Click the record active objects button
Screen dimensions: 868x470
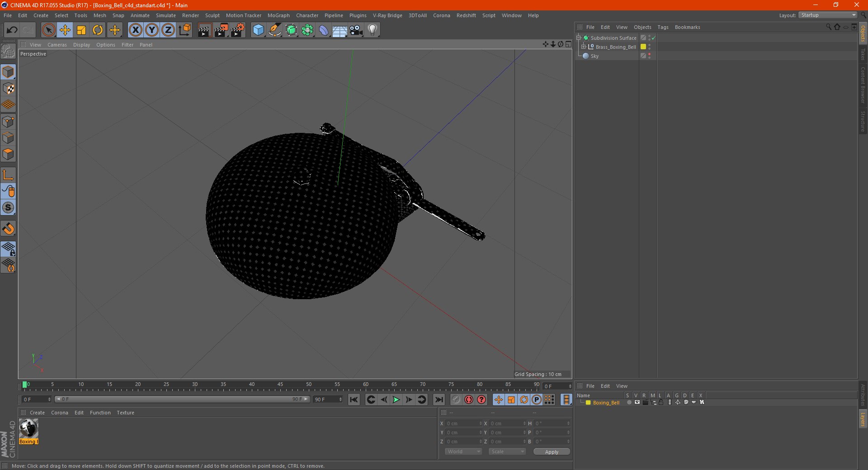456,399
